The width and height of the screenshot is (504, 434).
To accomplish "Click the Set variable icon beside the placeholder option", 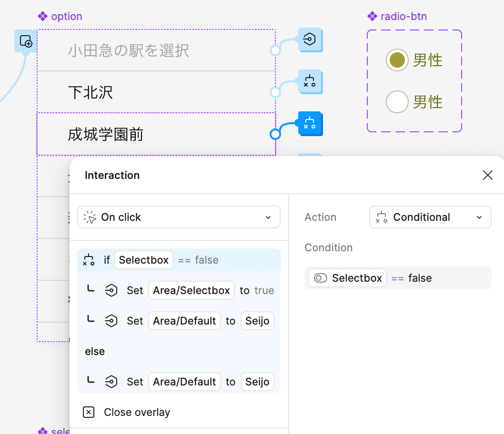I will [310, 40].
